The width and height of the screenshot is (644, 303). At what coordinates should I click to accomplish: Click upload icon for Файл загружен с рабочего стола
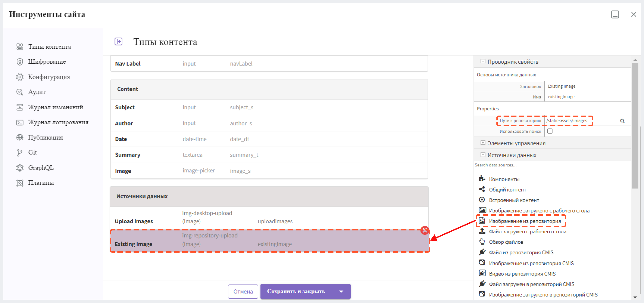(482, 231)
